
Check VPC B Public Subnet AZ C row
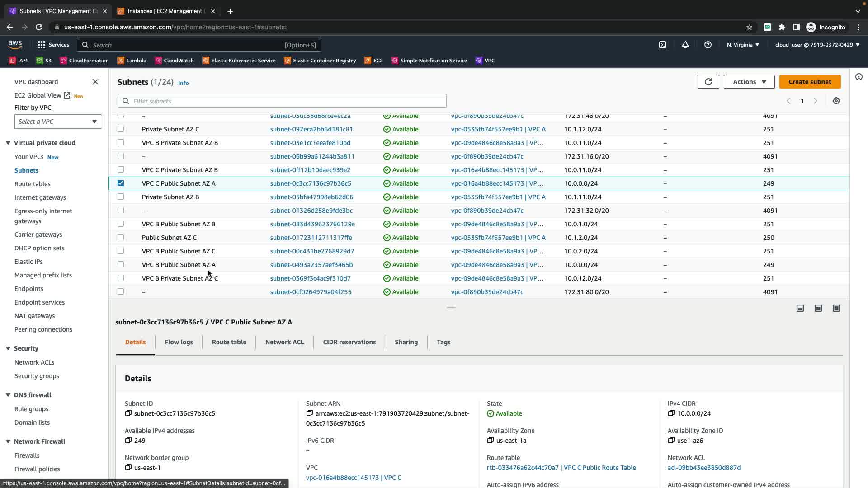pyautogui.click(x=121, y=251)
